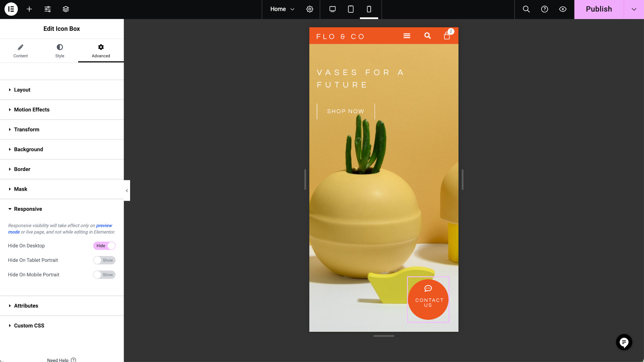Image resolution: width=644 pixels, height=362 pixels.
Task: Click the Need Help link
Action: click(61, 360)
